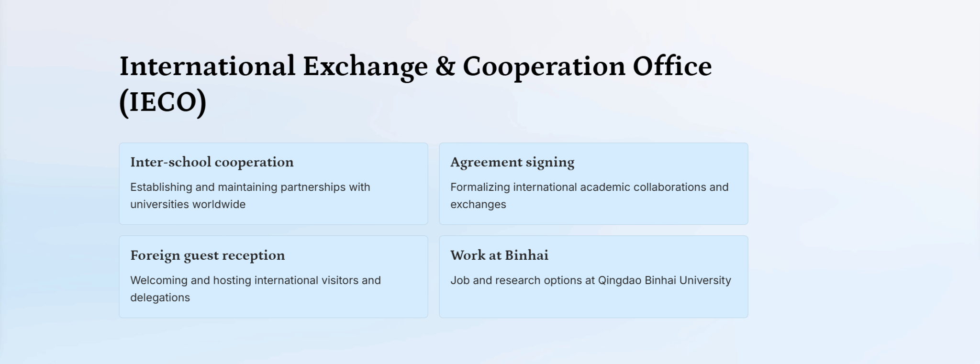Click the IECO page heading
980x364 pixels.
point(415,84)
